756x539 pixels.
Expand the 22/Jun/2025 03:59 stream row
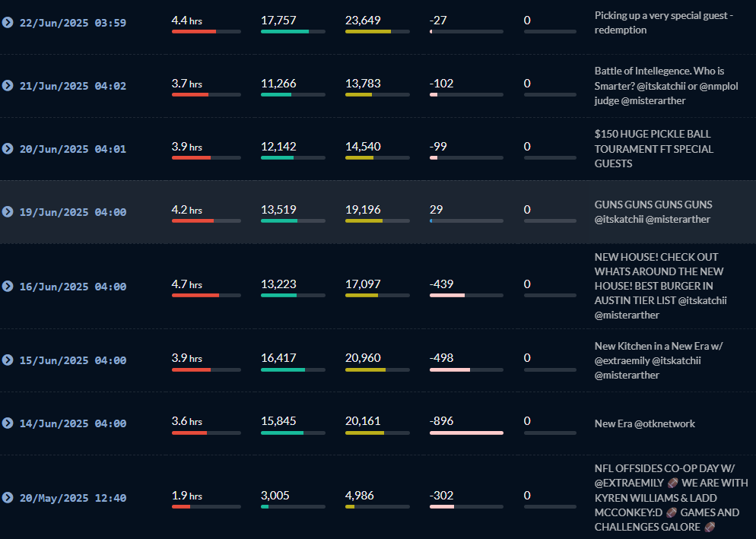[8, 22]
